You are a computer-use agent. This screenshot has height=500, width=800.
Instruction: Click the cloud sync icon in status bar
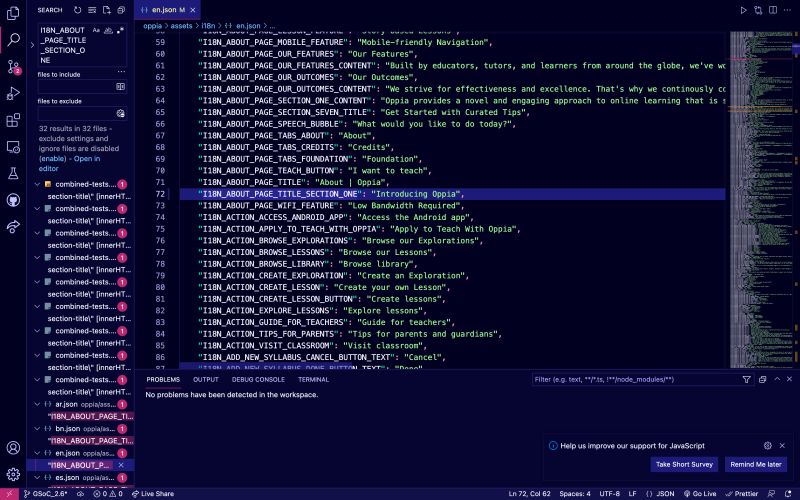81,494
